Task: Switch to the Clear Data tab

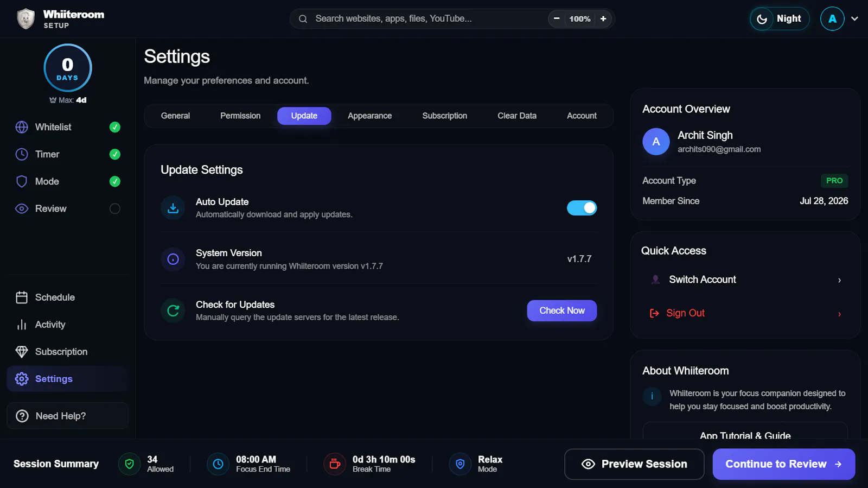Action: pos(517,116)
